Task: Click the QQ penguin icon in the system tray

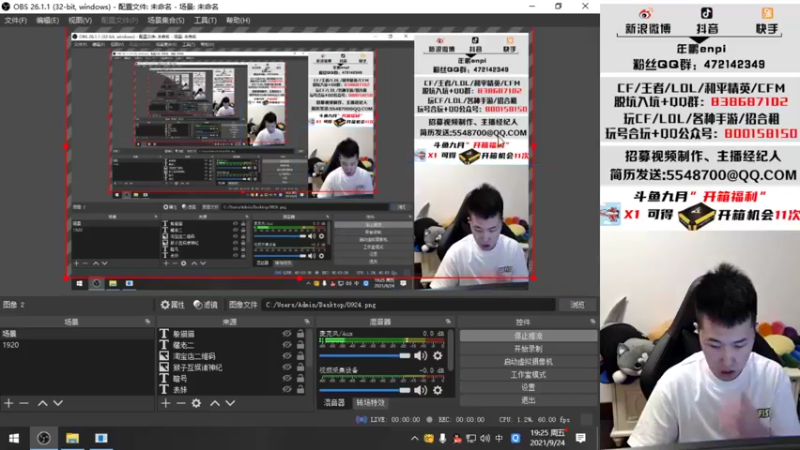Action: tap(457, 438)
